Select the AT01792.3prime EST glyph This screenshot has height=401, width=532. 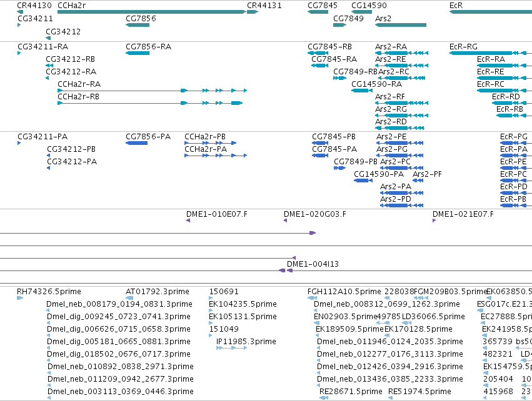pyautogui.click(x=129, y=298)
